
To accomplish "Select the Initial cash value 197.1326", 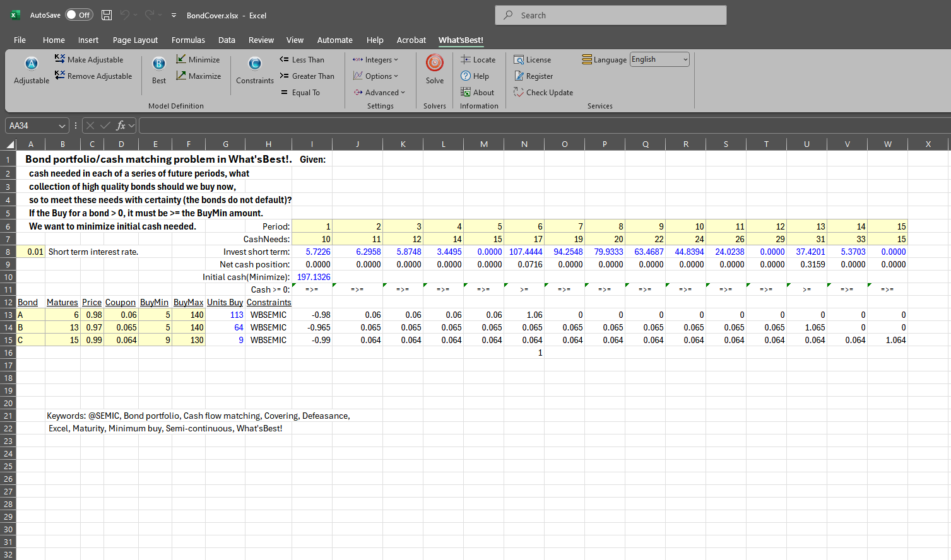I will [312, 277].
